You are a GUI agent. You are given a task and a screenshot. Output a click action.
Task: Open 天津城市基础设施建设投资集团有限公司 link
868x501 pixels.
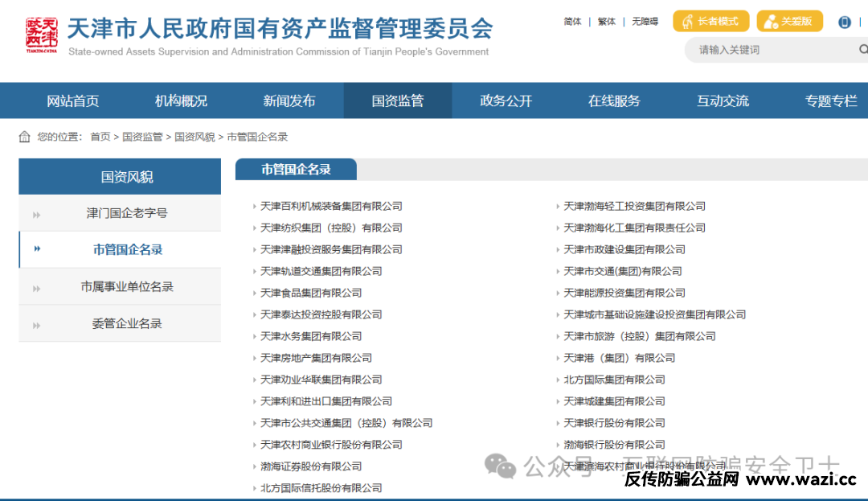[x=655, y=314]
